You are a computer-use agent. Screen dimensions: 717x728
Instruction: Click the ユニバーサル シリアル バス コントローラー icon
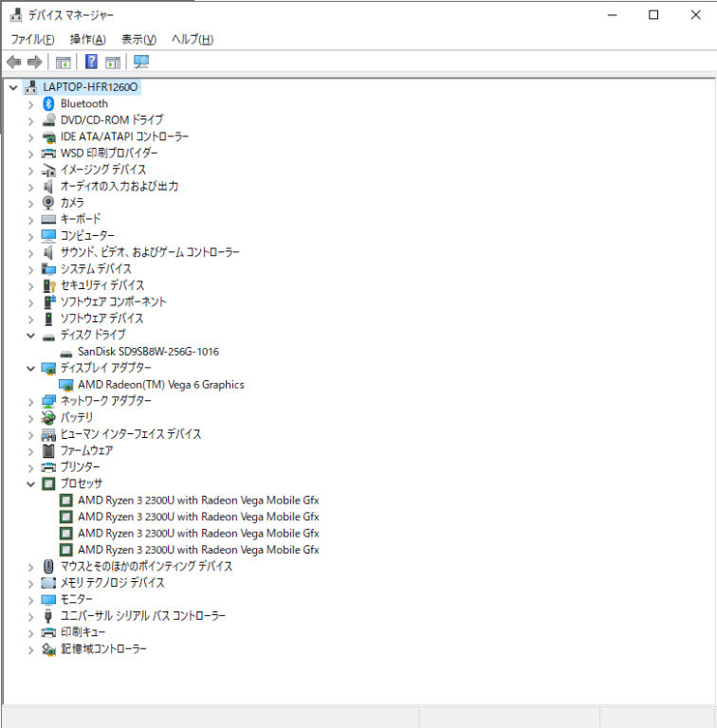pos(48,616)
